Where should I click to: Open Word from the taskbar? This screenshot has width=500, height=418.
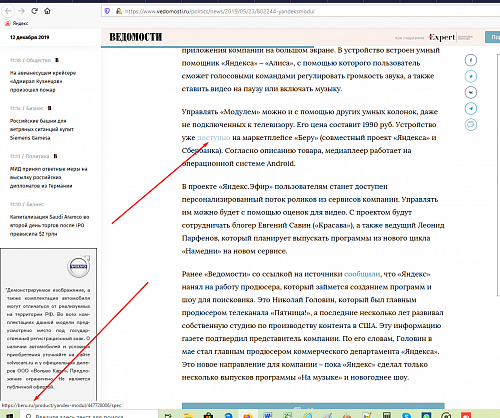click(x=267, y=415)
